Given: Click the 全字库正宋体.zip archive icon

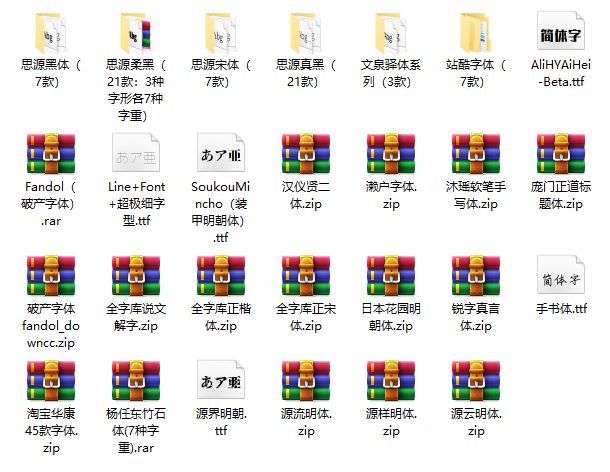Looking at the screenshot, I should tap(306, 275).
